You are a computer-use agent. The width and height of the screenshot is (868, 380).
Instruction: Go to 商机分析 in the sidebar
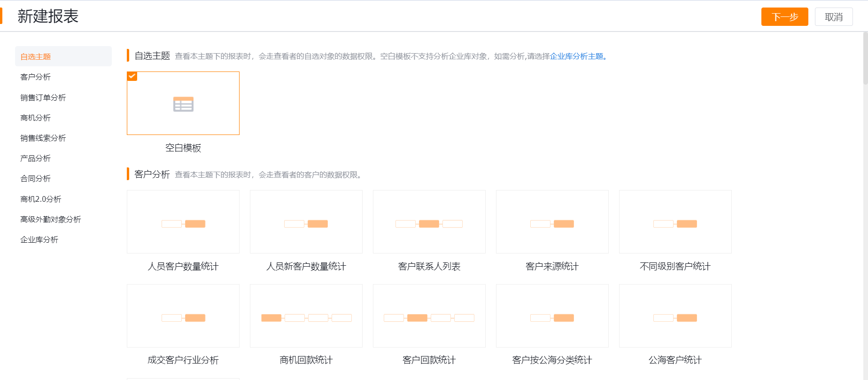pos(36,118)
